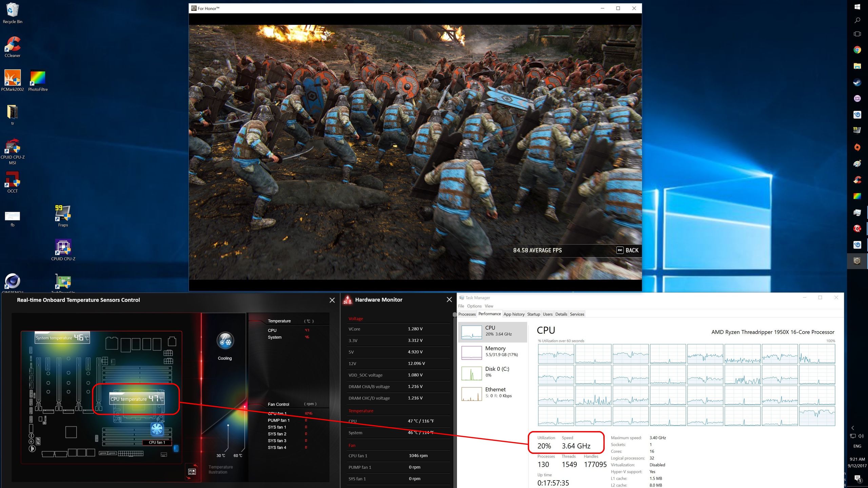Viewport: 868px width, 488px height.
Task: Click the AMD Ryzen Threadripper 1950X processor name
Action: [x=773, y=332]
